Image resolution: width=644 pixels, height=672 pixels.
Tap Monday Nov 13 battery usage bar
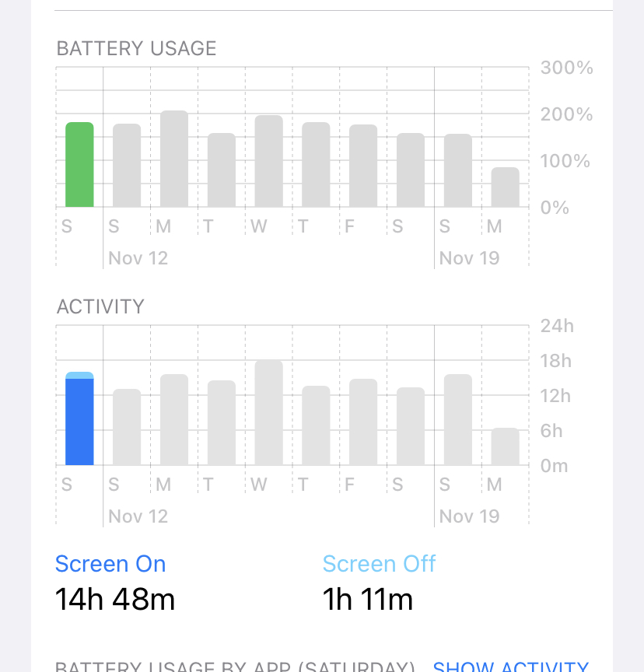coord(174,159)
